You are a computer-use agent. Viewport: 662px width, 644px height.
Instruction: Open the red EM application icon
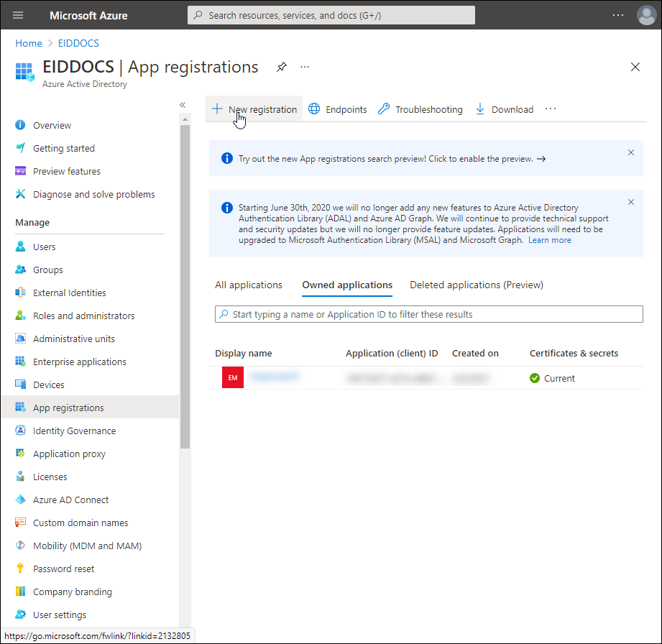point(233,378)
